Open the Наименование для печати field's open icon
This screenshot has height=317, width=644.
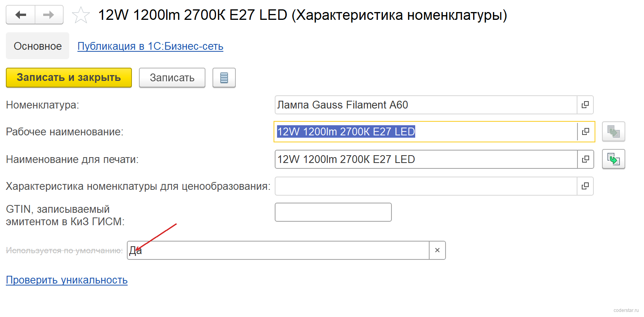585,159
